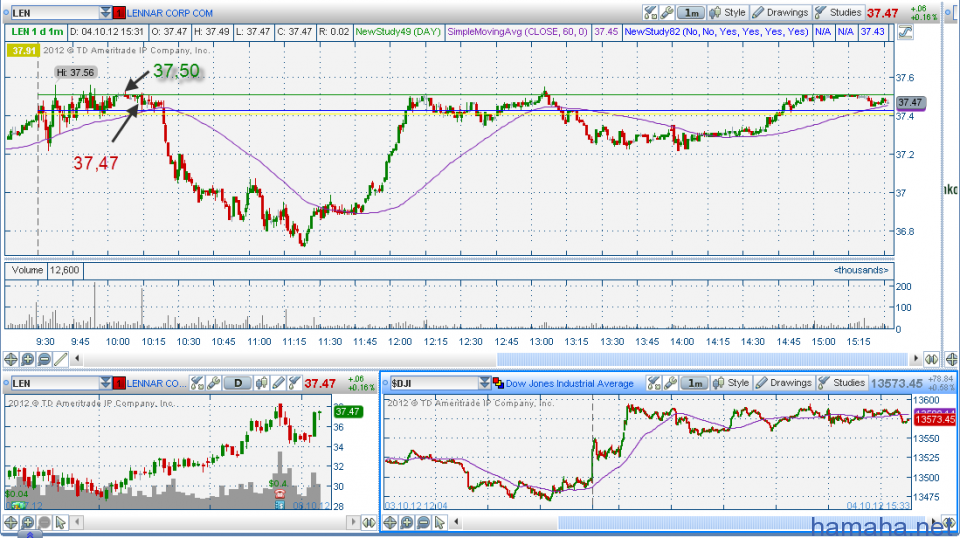
Task: Select pointer tool under $DJI chart
Action: pyautogui.click(x=440, y=522)
